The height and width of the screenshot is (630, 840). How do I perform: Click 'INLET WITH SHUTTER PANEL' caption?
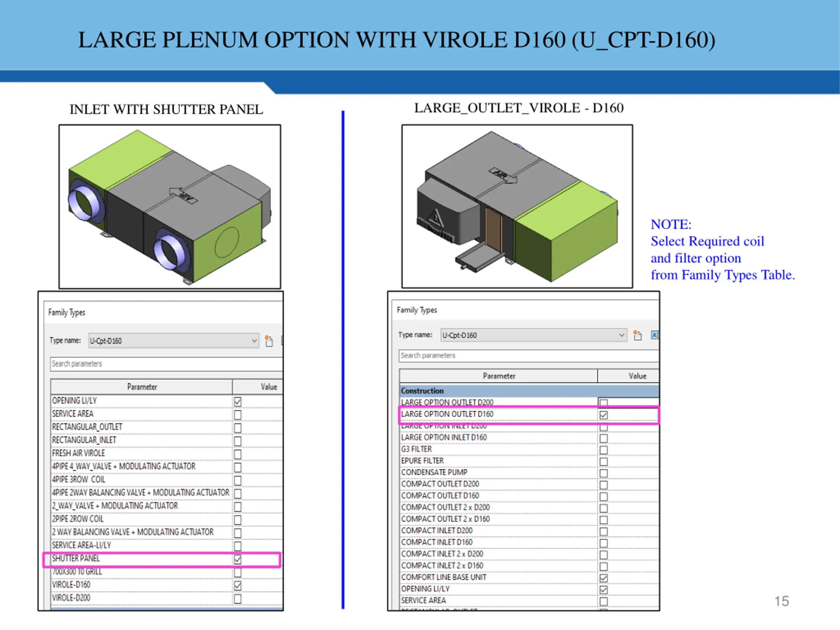pyautogui.click(x=166, y=109)
